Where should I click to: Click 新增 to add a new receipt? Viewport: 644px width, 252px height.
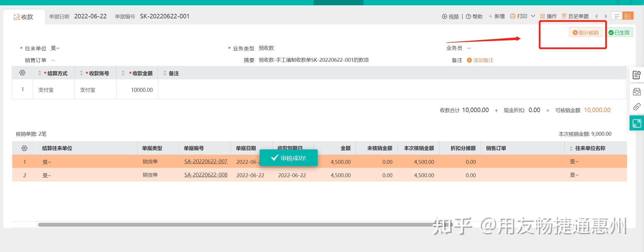coord(496,16)
